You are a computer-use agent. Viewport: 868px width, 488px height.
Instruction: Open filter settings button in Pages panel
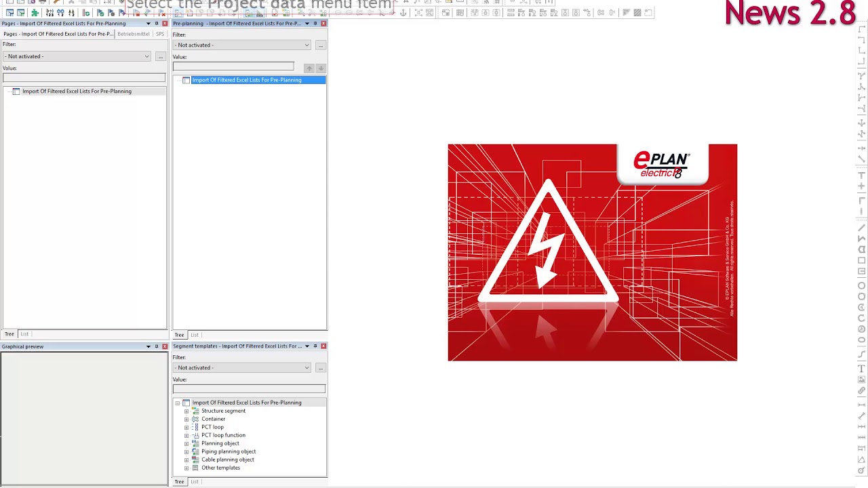161,56
